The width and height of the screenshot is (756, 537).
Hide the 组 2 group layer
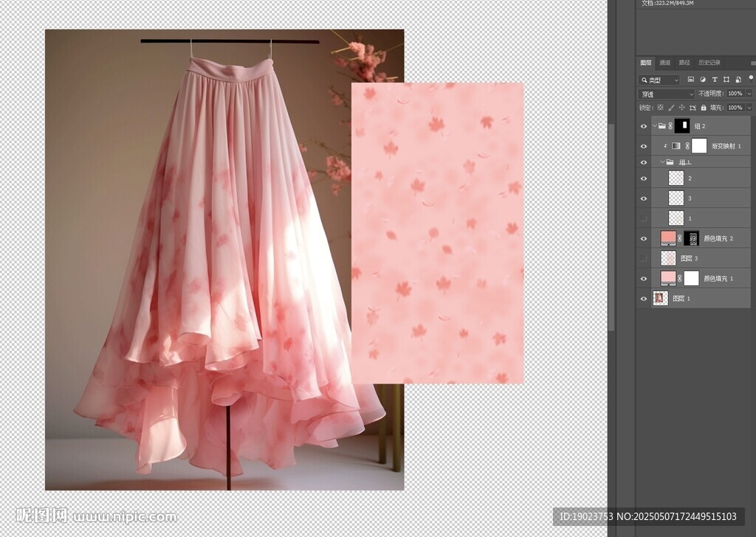(644, 126)
